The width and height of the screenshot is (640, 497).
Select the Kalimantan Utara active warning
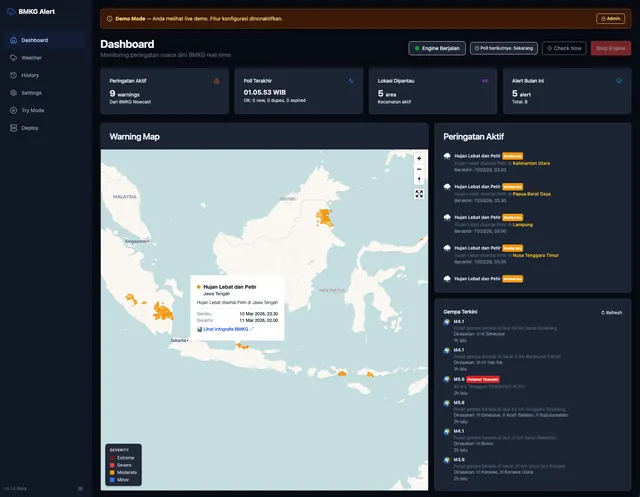pos(532,163)
